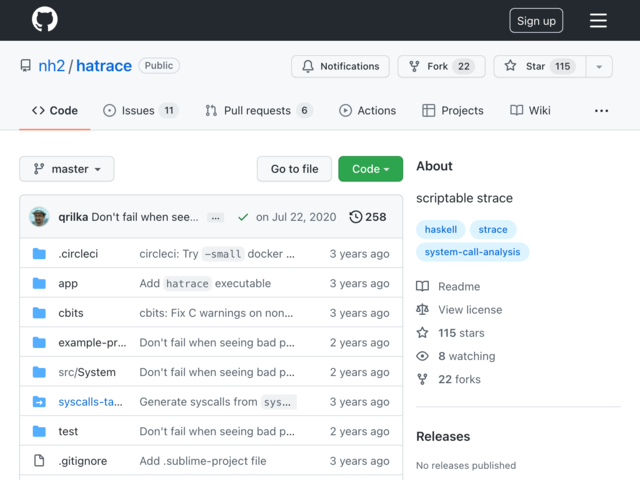Open commit 'Add .sublime-project file'
Screen dimensions: 640x480
click(203, 461)
